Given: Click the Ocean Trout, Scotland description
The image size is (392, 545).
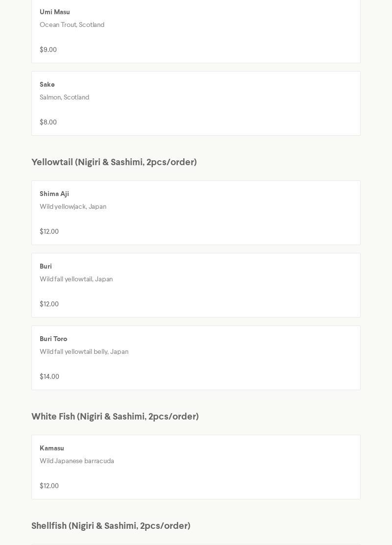Looking at the screenshot, I should [72, 25].
